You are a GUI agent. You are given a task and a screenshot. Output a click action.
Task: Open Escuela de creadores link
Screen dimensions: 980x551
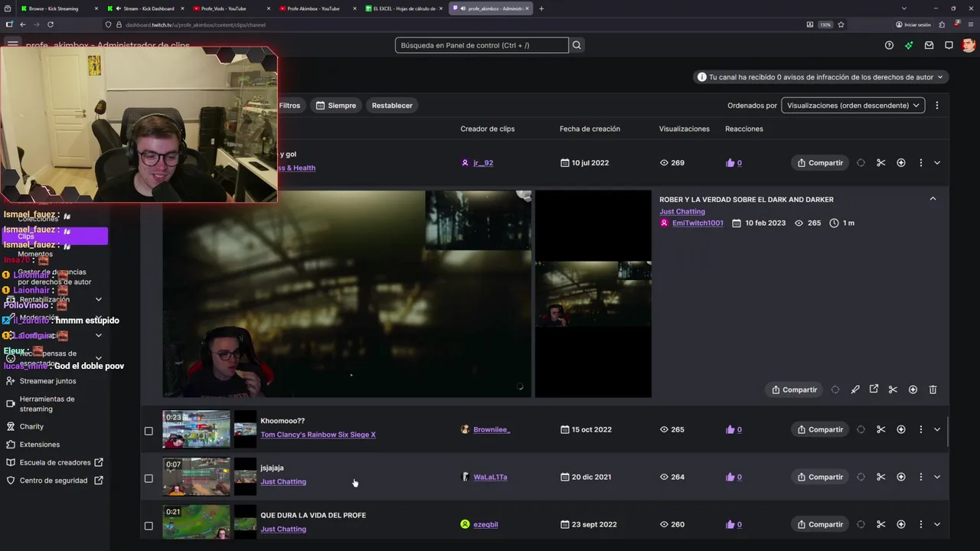click(x=55, y=462)
